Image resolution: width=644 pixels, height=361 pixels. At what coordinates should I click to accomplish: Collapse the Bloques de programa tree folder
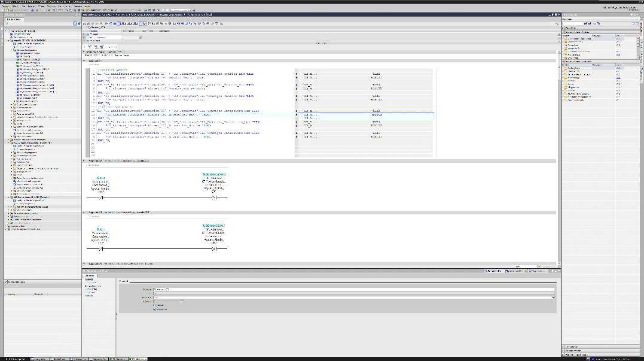click(x=11, y=50)
